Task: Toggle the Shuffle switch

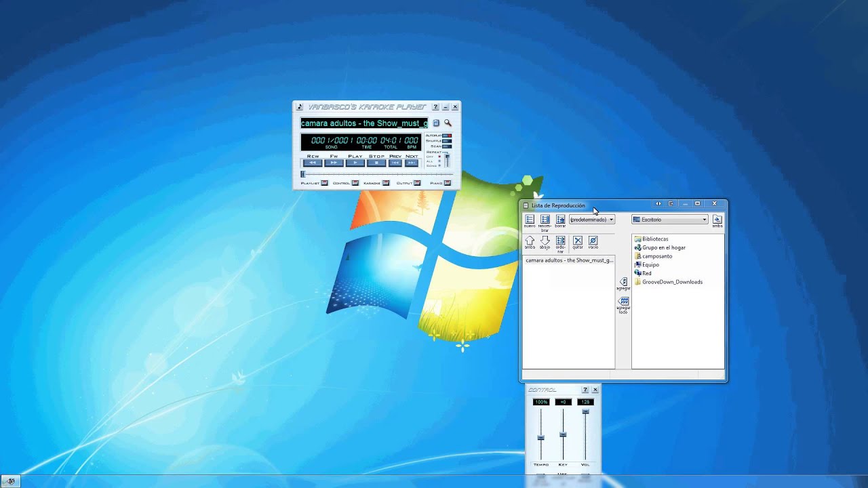Action: pos(447,141)
